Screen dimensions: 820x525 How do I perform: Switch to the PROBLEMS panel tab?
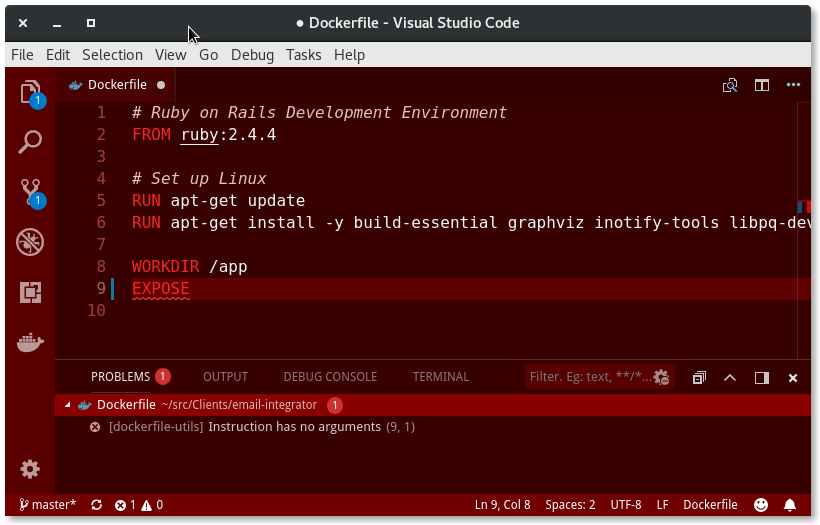120,376
